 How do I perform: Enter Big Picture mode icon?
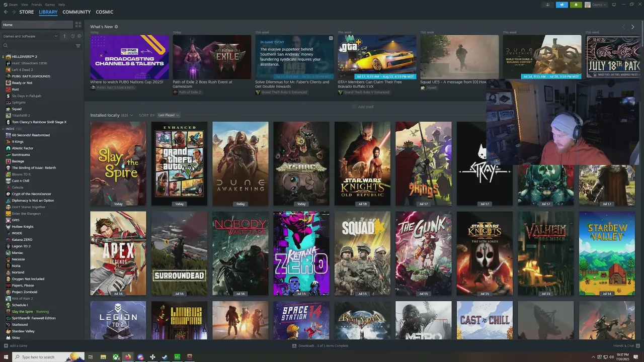(614, 5)
